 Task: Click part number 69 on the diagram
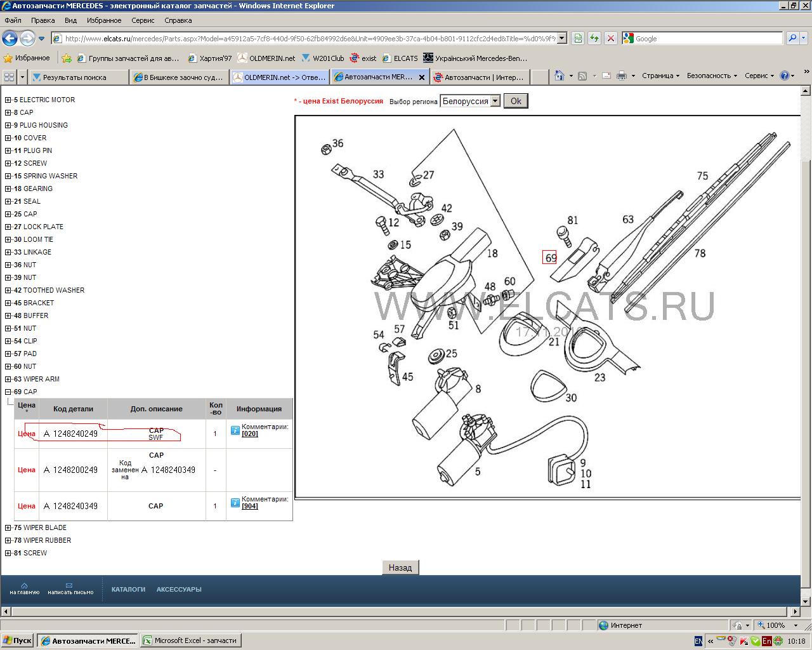pos(550,258)
